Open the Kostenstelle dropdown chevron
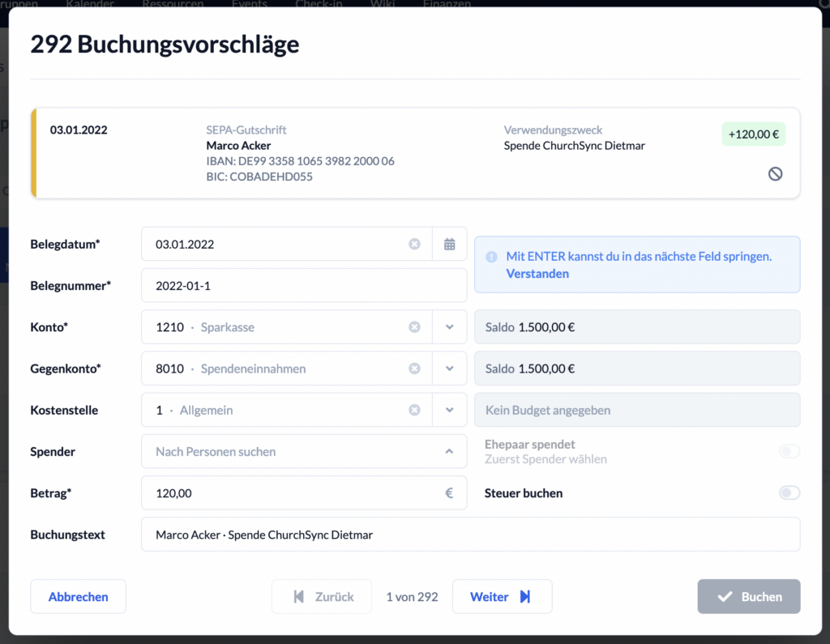830x644 pixels. (449, 410)
